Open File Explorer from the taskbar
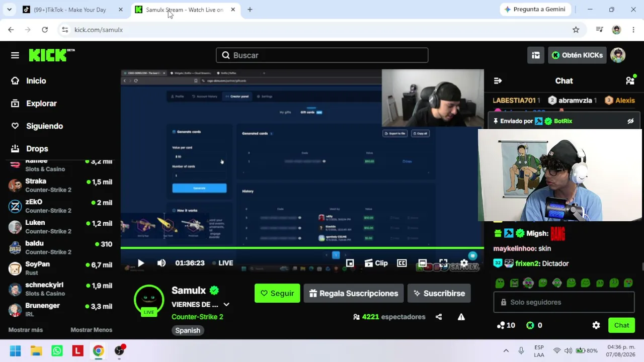 [x=36, y=350]
